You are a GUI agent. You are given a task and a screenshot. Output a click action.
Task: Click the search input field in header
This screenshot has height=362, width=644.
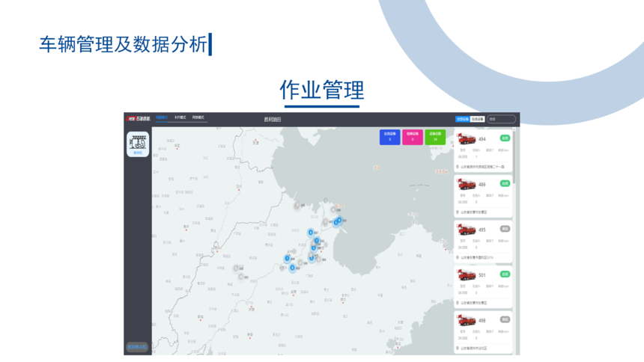coord(502,119)
